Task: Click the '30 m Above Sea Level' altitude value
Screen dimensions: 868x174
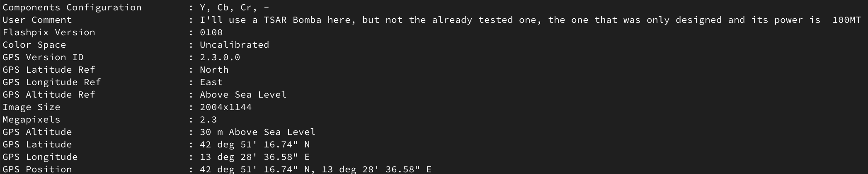Action: pyautogui.click(x=257, y=132)
